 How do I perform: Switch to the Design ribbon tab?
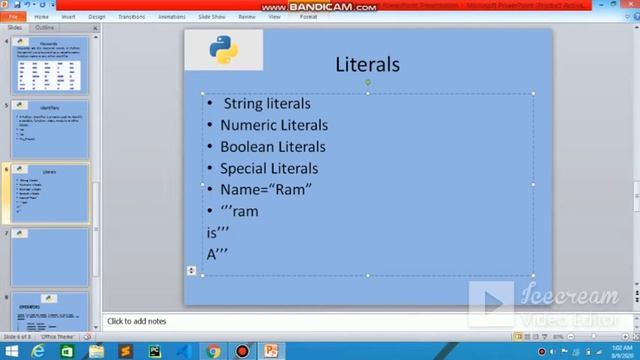[97, 17]
